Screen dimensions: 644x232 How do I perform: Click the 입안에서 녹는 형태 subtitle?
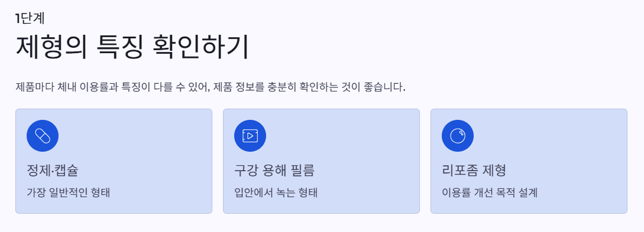(x=276, y=192)
